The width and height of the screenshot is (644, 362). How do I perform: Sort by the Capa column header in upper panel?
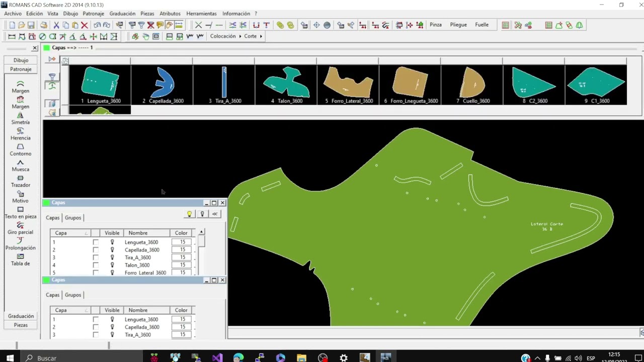(x=71, y=233)
